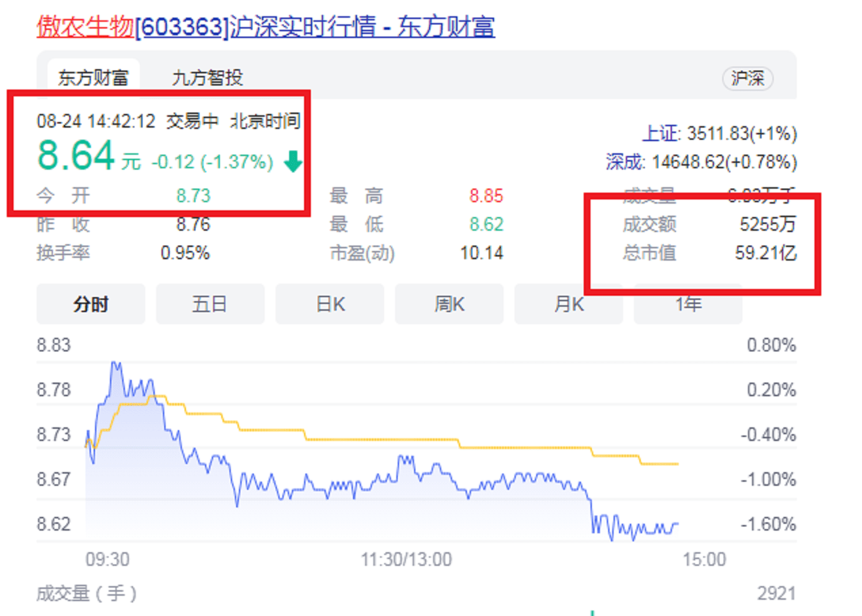The image size is (862, 616).
Task: Click the 8.78 price axis label
Action: click(54, 390)
